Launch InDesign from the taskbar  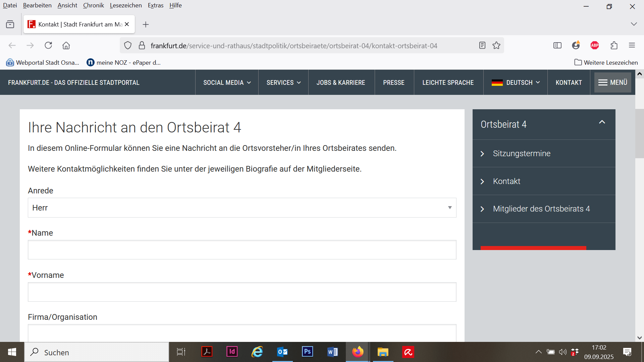click(x=232, y=352)
